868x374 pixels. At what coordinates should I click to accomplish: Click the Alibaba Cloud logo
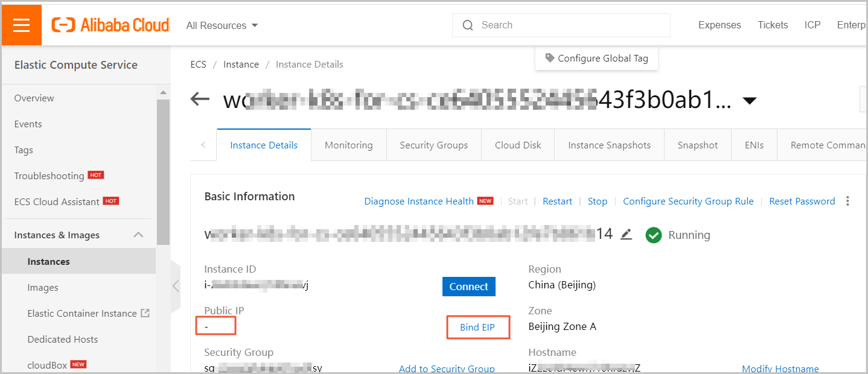tap(110, 25)
